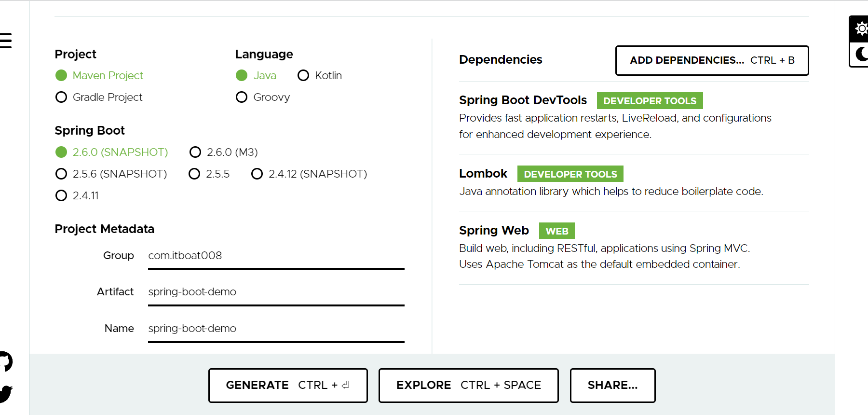
Task: Focus the Group input field
Action: tap(276, 256)
